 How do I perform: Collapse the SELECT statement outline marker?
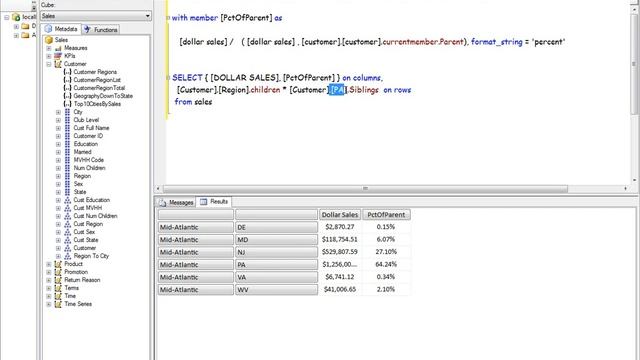coord(168,78)
